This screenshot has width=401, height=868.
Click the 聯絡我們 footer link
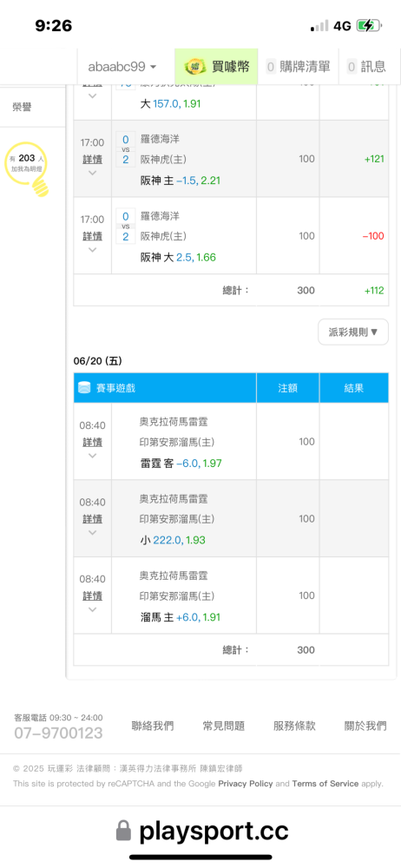153,726
